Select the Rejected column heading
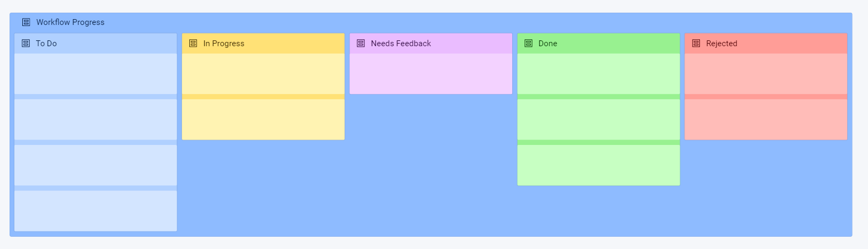 [x=722, y=44]
